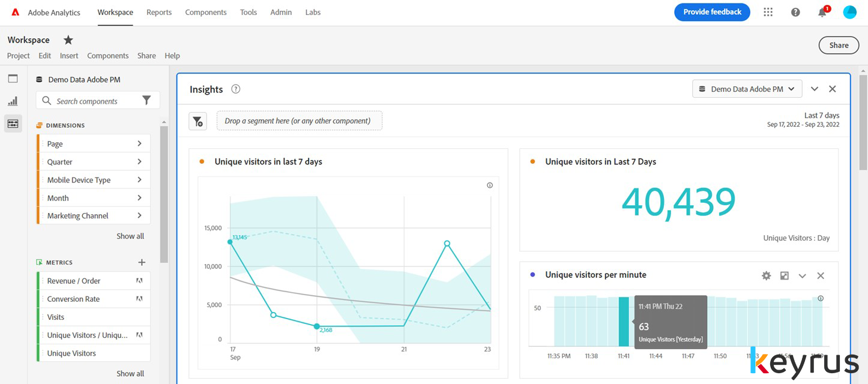The image size is (868, 384).
Task: Open the Insert menu
Action: 69,55
